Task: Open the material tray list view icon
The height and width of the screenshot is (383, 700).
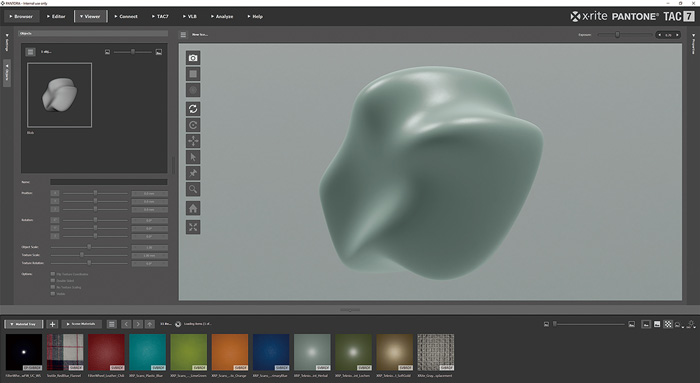Action: click(112, 324)
